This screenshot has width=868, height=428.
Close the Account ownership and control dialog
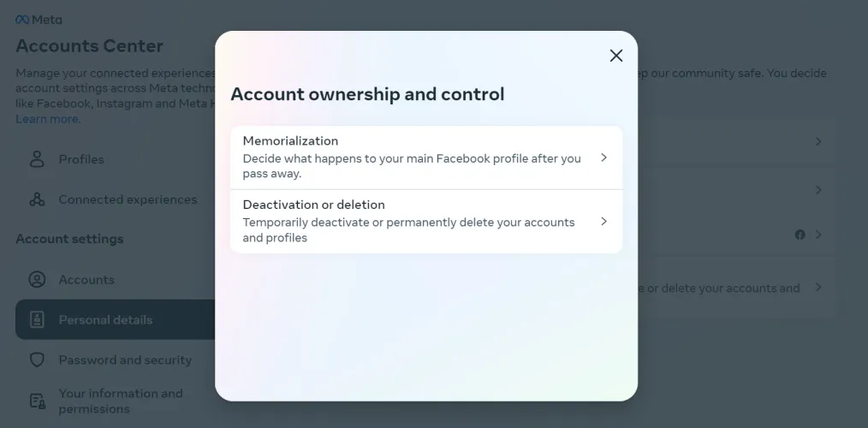coord(615,56)
